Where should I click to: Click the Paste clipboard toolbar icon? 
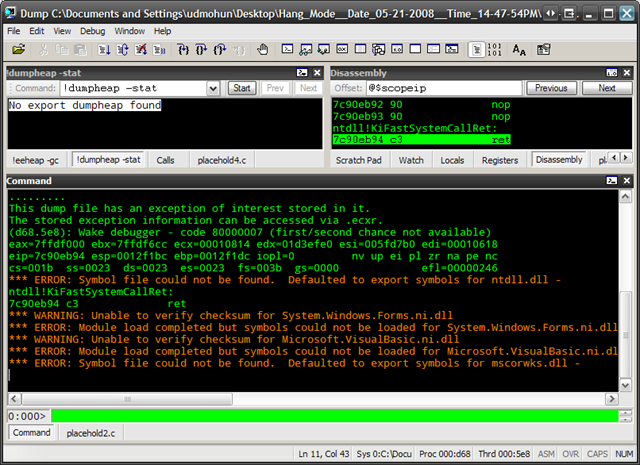click(80, 50)
